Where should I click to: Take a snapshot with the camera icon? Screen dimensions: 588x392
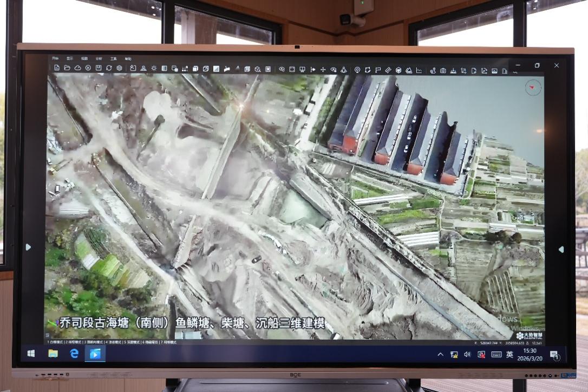coord(443,70)
